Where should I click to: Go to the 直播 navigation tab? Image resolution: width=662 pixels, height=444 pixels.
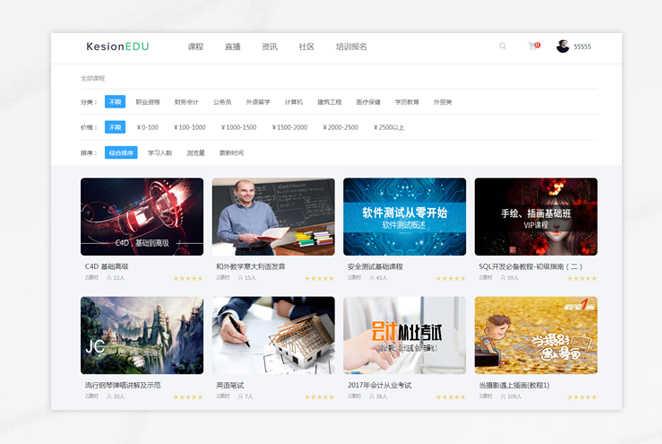point(232,47)
